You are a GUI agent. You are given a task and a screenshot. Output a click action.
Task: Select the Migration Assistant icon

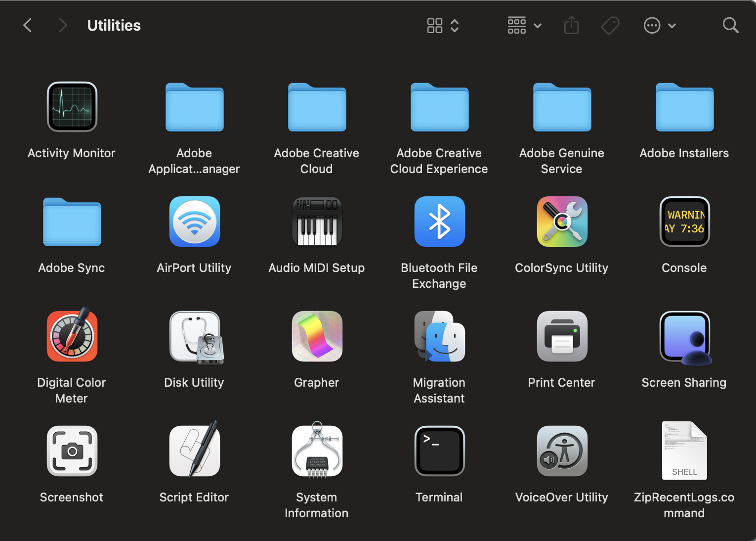click(x=439, y=336)
